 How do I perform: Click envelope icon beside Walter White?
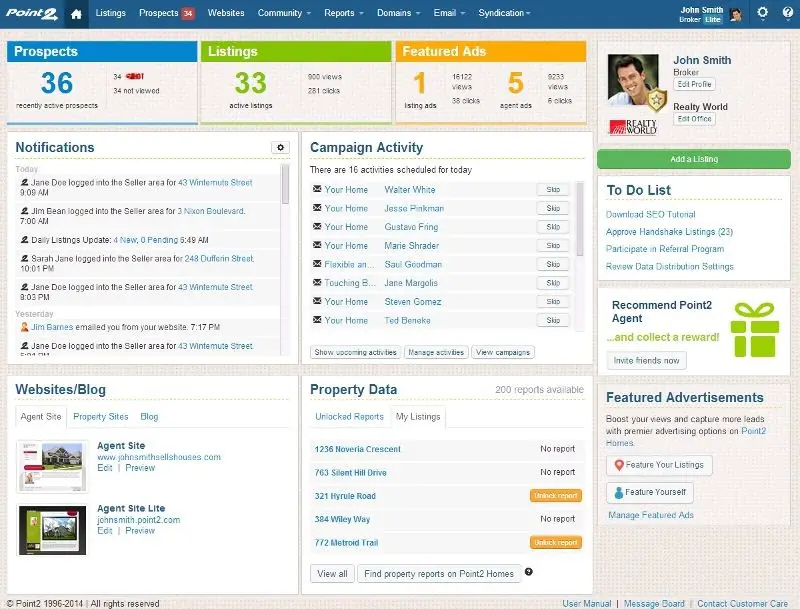[x=317, y=189]
